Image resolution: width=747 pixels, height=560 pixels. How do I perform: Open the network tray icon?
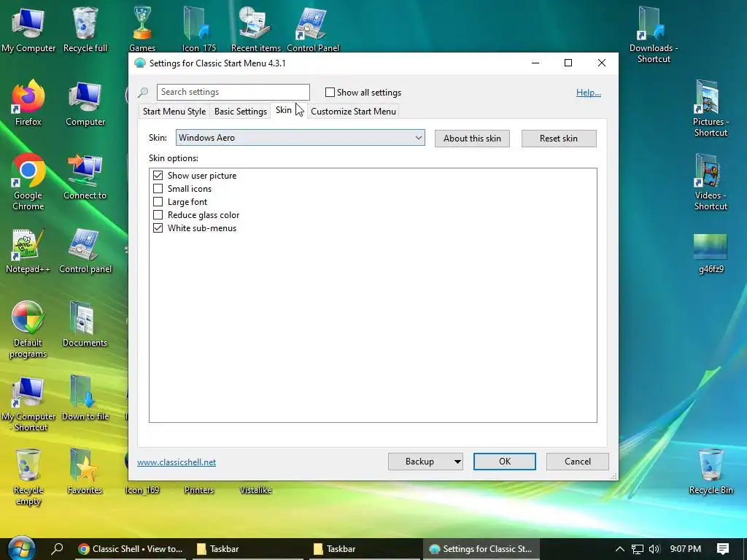pos(638,549)
